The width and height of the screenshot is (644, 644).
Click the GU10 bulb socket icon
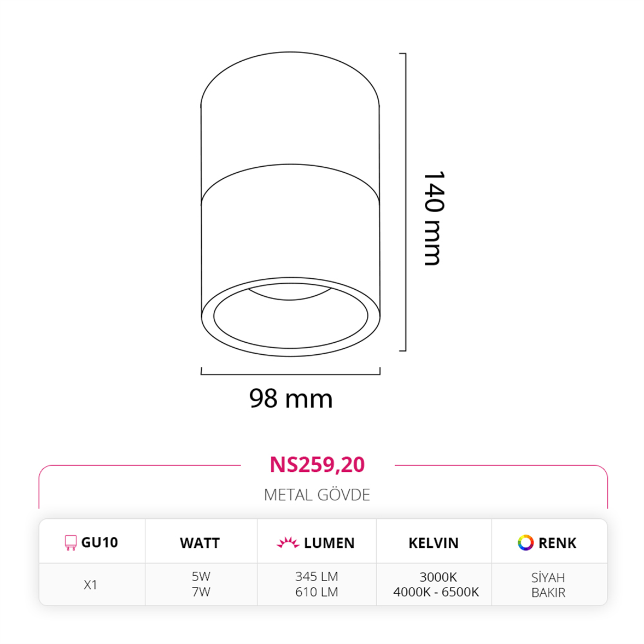point(71,542)
